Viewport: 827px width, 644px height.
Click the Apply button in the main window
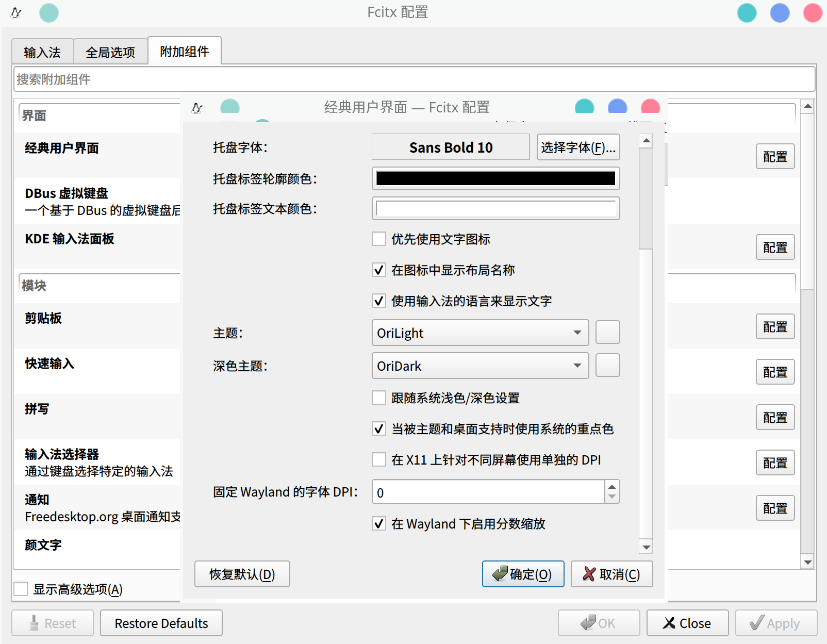[776, 623]
